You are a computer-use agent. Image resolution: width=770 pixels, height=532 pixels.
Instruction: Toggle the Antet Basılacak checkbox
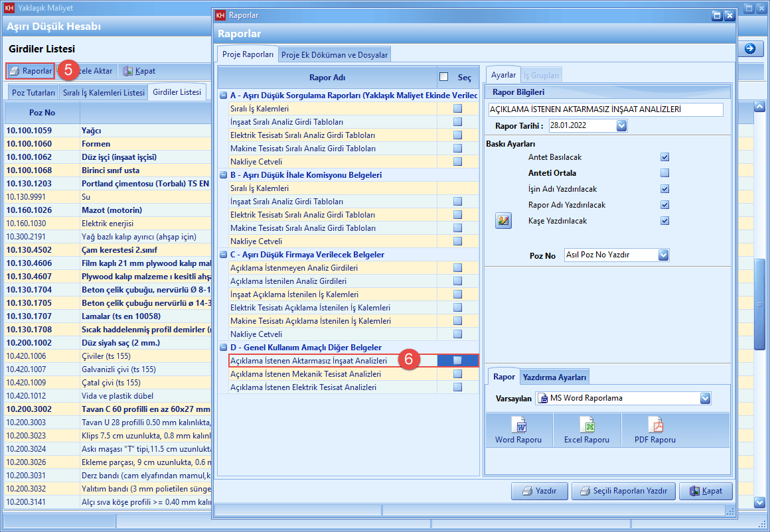click(x=664, y=157)
